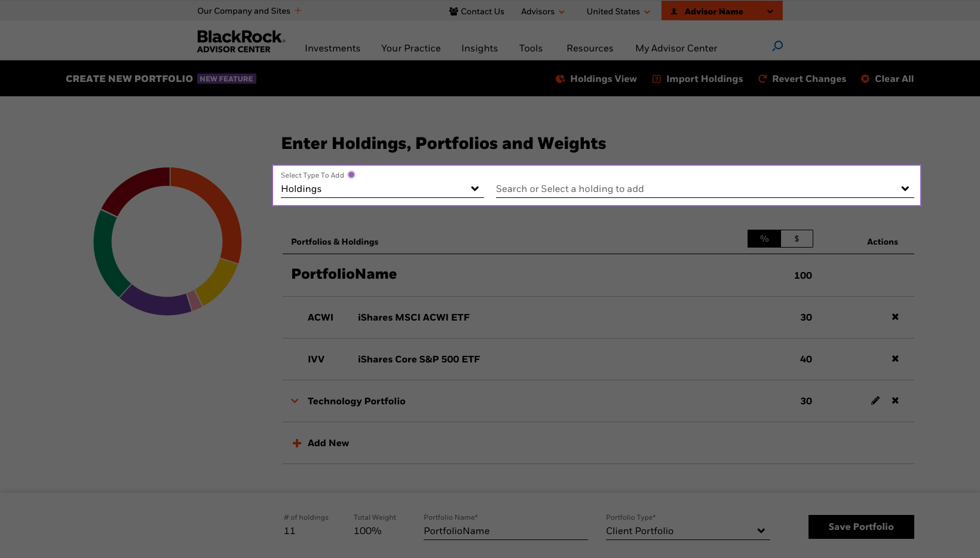Open the Tools menu
Viewport: 980px width, 558px height.
(531, 48)
